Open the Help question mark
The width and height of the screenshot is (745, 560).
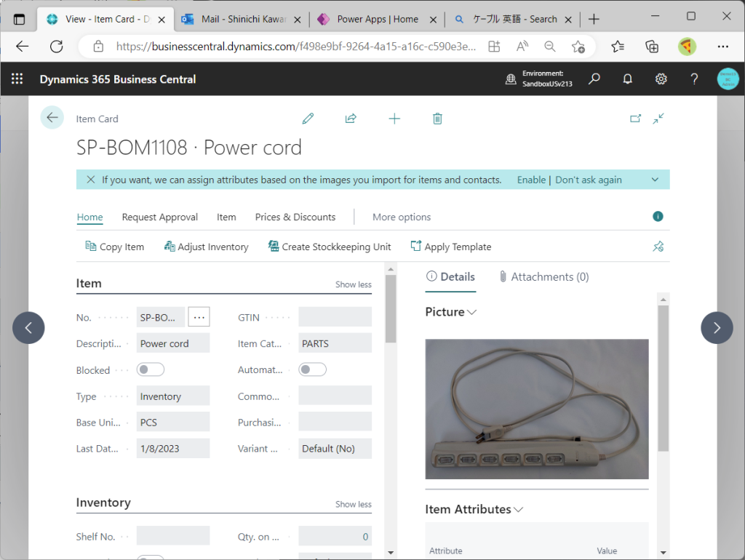(x=694, y=79)
